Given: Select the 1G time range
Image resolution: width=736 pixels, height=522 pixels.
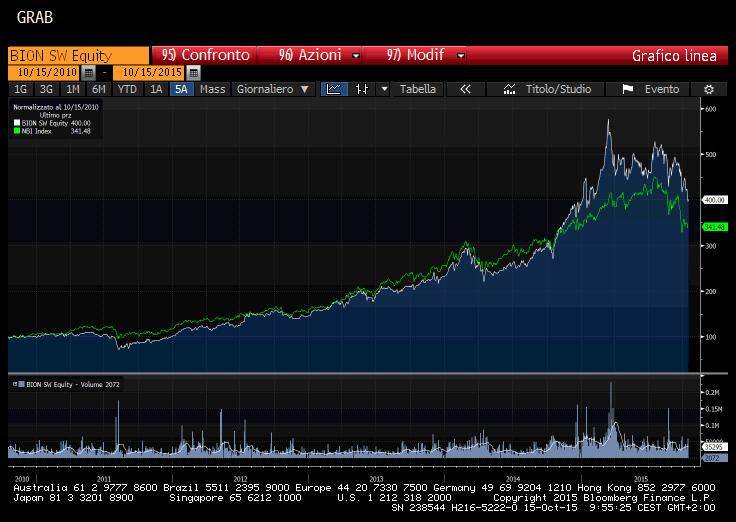Looking at the screenshot, I should coord(20,89).
